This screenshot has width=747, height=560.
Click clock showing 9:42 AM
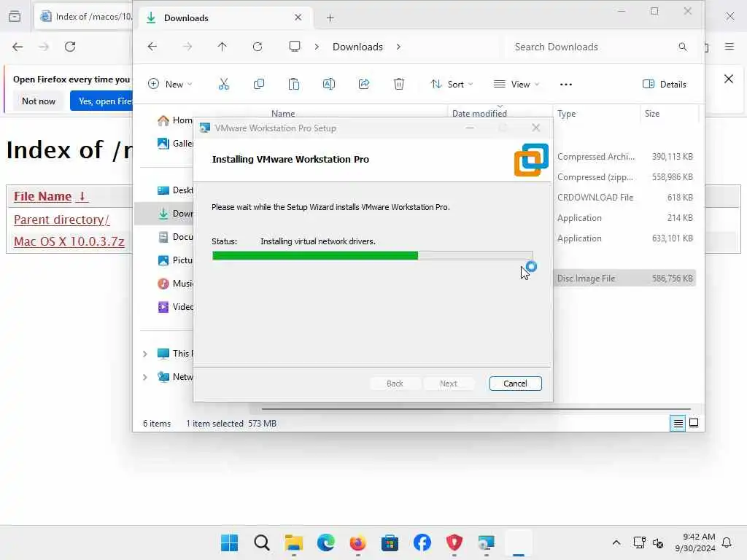click(x=695, y=542)
